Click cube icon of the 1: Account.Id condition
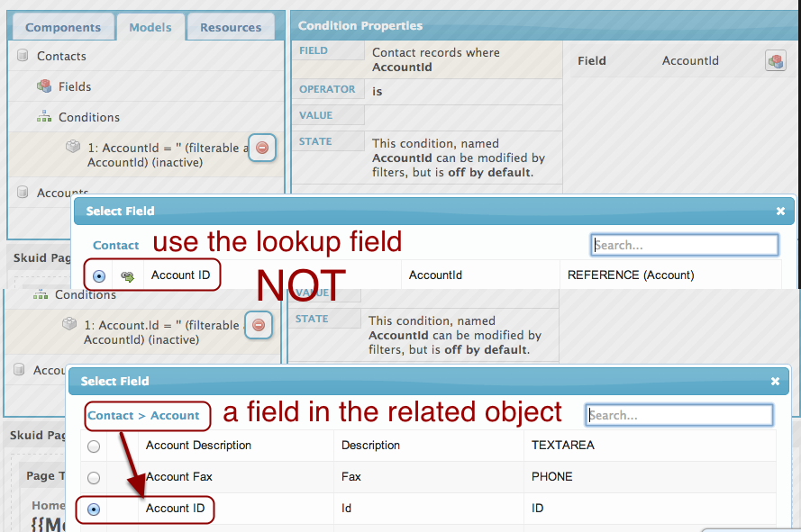 (69, 324)
